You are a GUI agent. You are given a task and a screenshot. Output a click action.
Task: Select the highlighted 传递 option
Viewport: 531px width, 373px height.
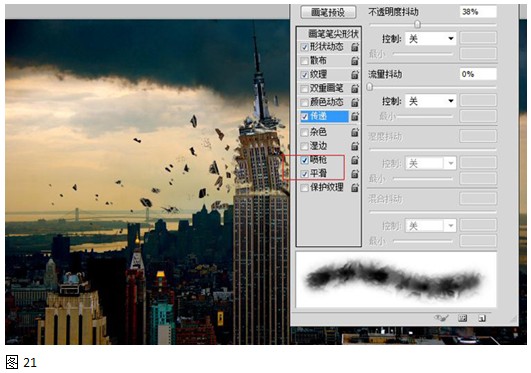tap(324, 116)
